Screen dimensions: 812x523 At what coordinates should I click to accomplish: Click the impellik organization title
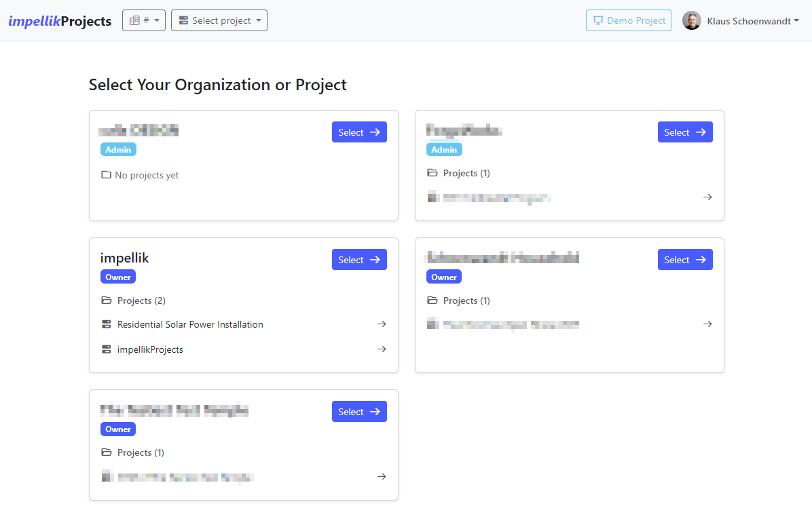coord(124,258)
